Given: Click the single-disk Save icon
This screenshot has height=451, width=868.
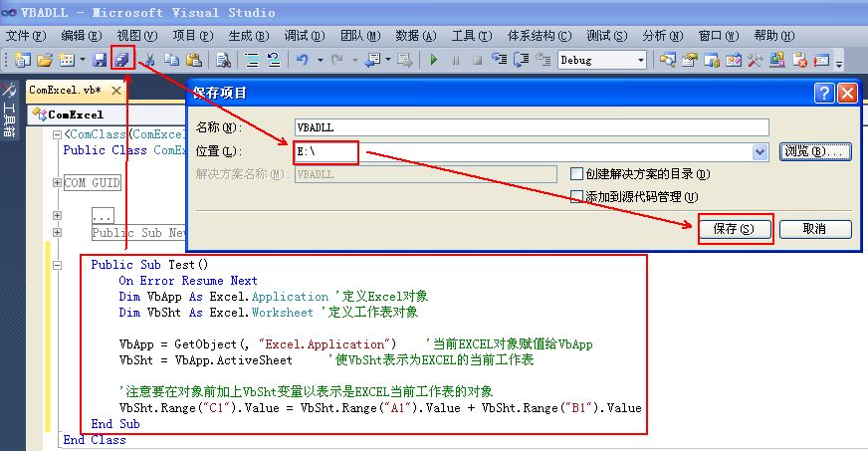Looking at the screenshot, I should 100,59.
